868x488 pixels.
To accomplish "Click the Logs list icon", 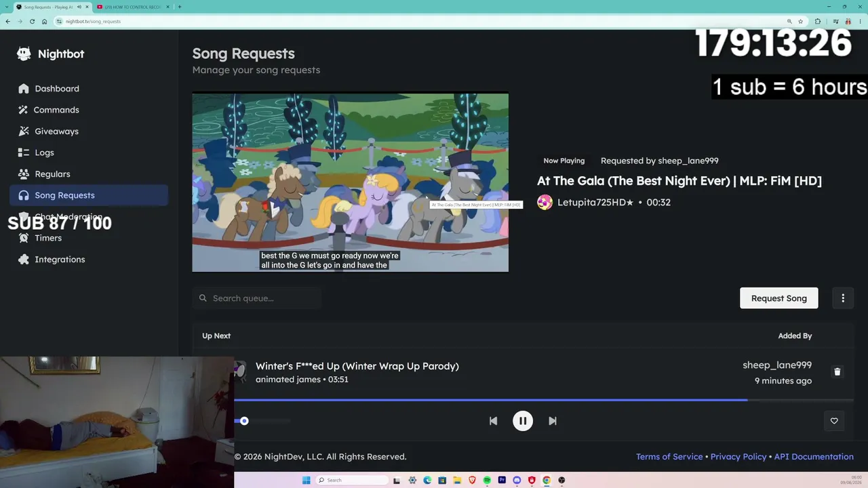I will [24, 152].
